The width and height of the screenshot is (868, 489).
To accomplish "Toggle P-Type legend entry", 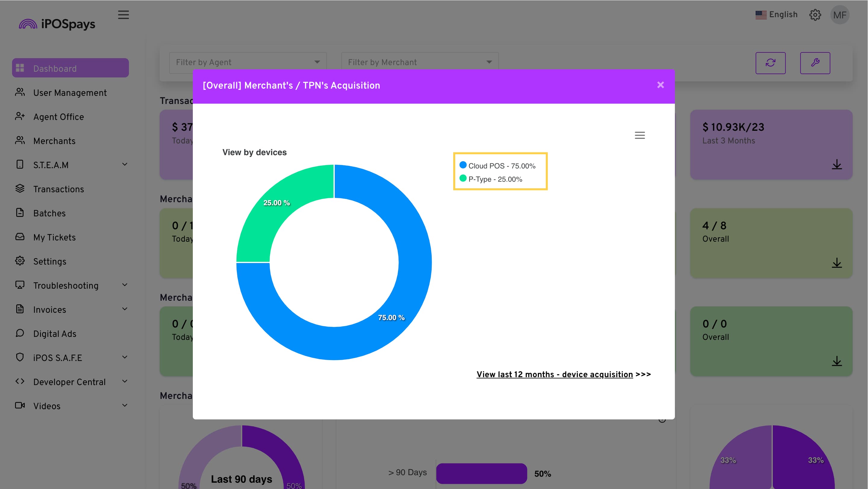I will point(491,179).
